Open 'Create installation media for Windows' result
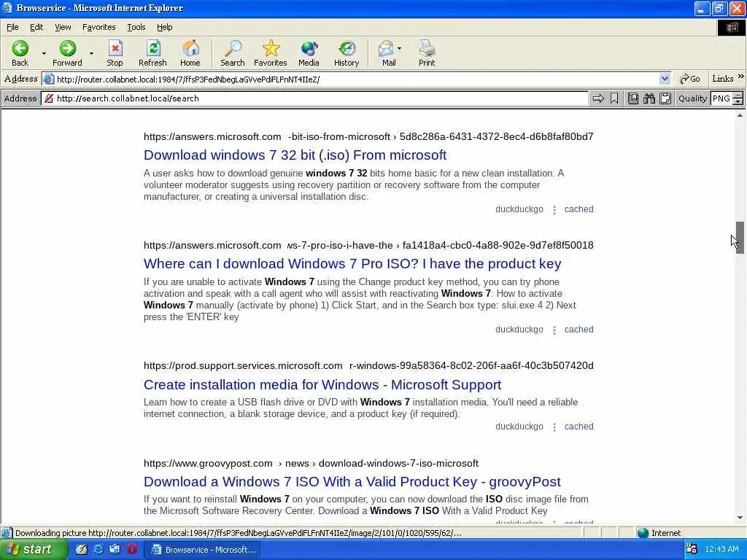Image resolution: width=747 pixels, height=560 pixels. click(x=322, y=385)
